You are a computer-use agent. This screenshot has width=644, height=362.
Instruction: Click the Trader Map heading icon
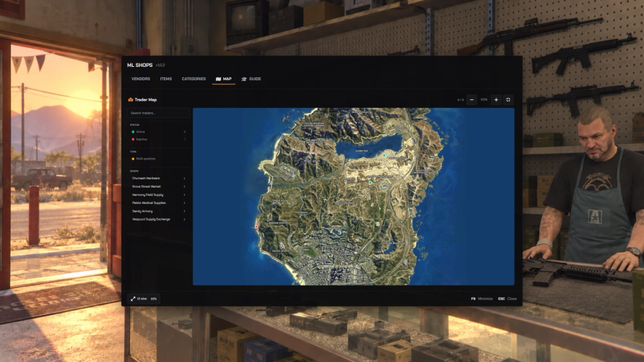[131, 100]
